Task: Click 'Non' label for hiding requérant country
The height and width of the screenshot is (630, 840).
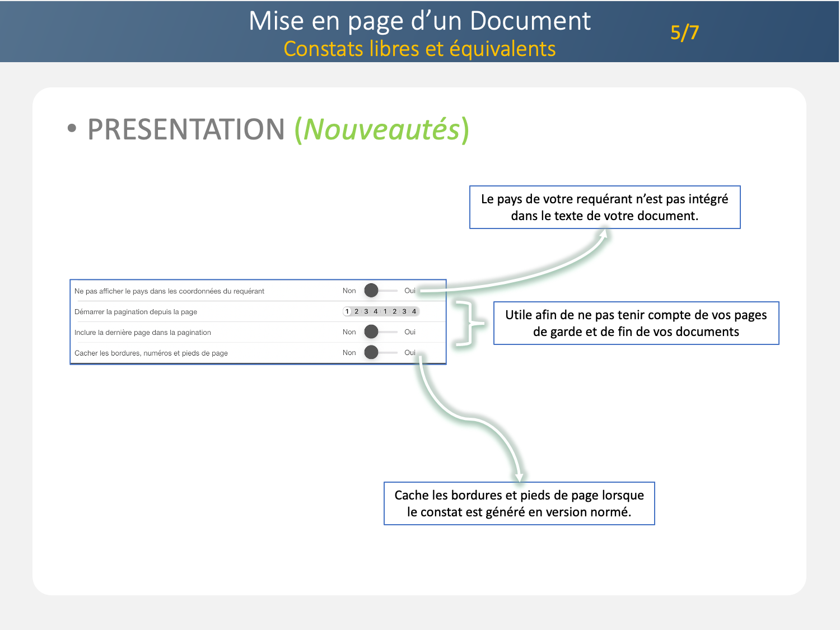Action: (349, 291)
